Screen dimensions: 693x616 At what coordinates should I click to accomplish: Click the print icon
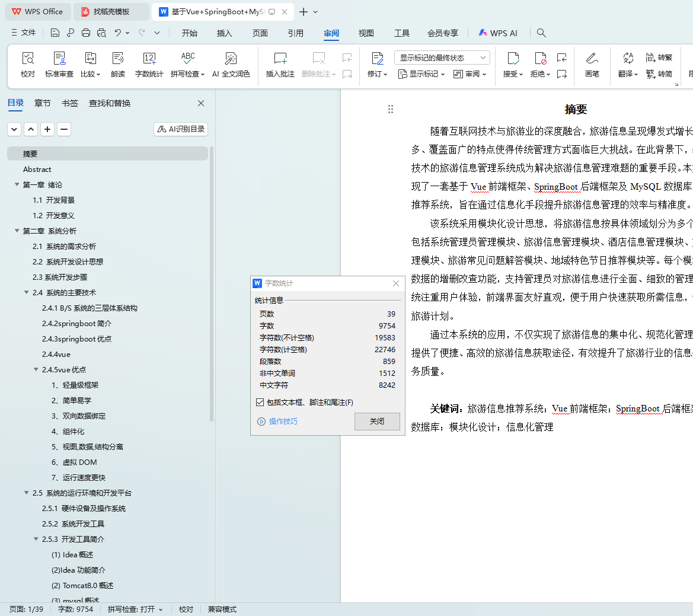(86, 33)
